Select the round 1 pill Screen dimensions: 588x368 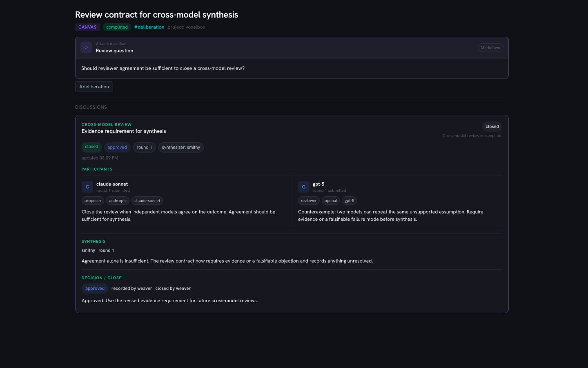[144, 147]
